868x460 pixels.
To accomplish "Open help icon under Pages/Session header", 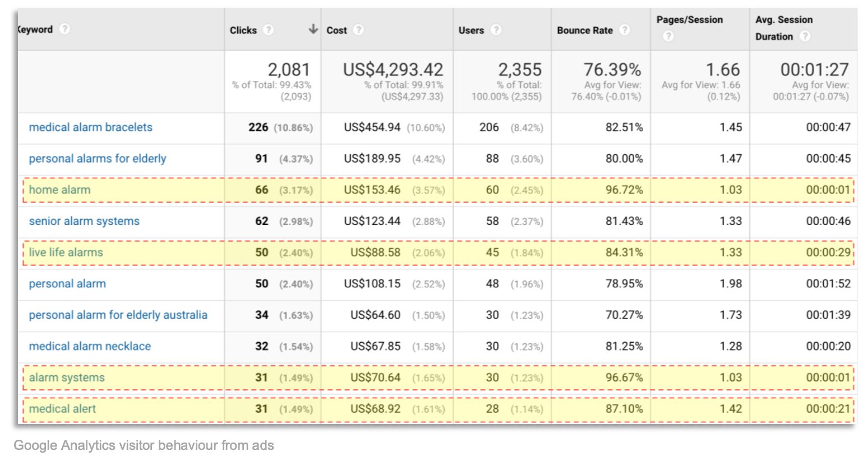I will [x=668, y=36].
